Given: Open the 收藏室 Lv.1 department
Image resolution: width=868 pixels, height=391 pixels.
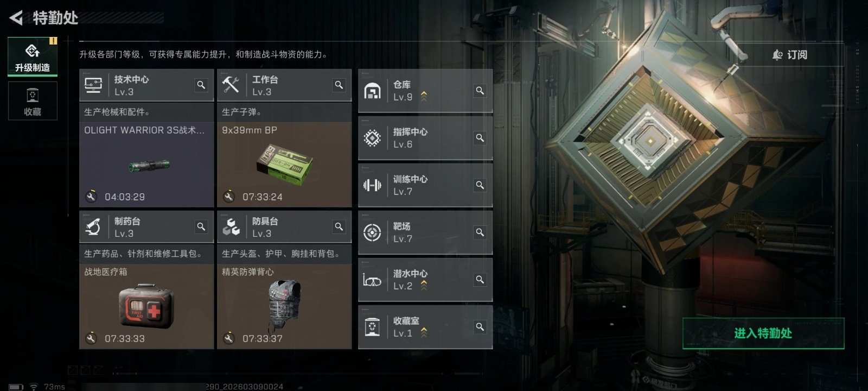Looking at the screenshot, I should pos(425,327).
